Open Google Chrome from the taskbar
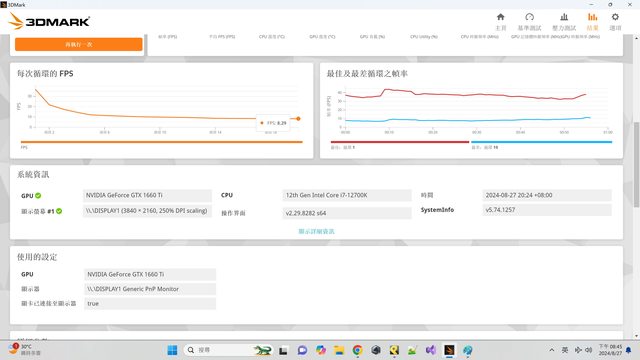Viewport: 640px width, 360px height. click(358, 350)
